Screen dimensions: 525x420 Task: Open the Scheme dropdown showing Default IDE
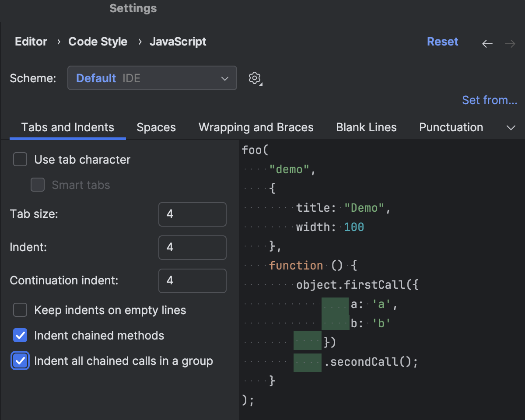pyautogui.click(x=152, y=78)
